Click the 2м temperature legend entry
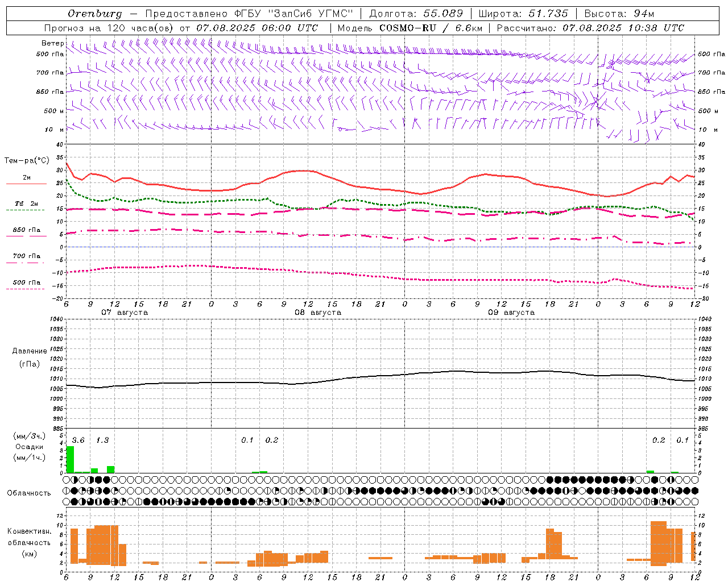The width and height of the screenshot is (728, 582). coord(27,178)
